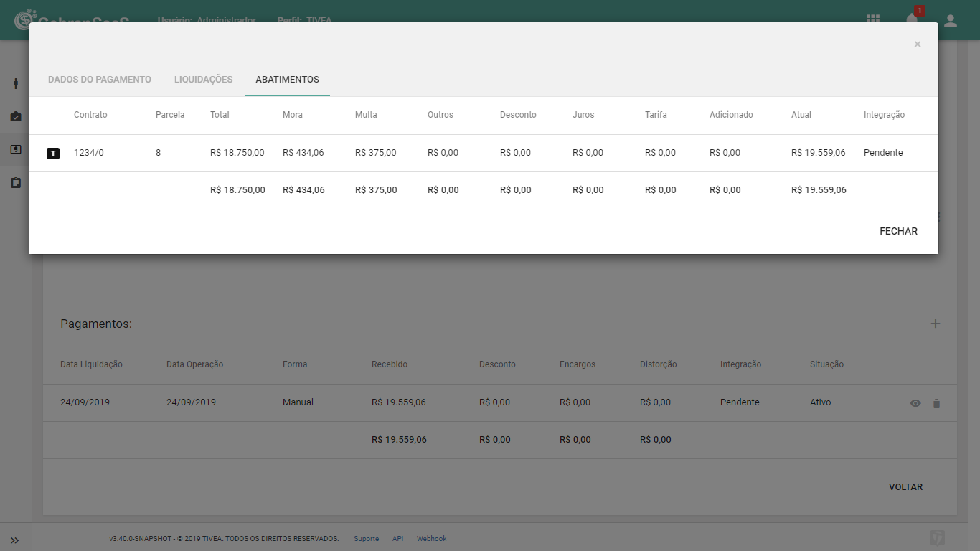Click the bold R$ 19.559,06 Atual total
The image size is (980, 551).
[819, 190]
